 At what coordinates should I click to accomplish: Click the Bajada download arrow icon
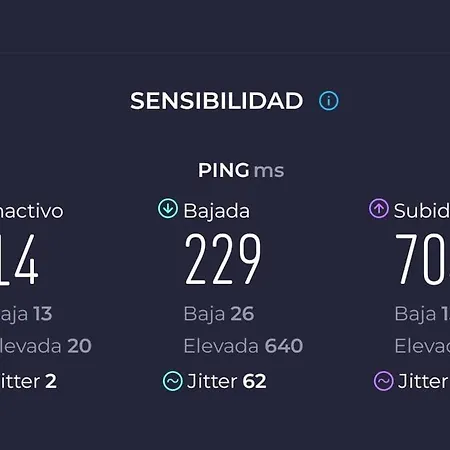[168, 209]
